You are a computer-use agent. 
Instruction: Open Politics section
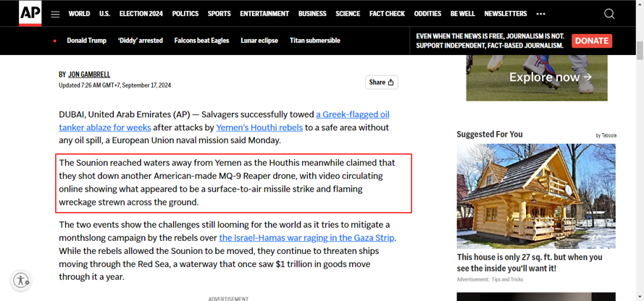pyautogui.click(x=185, y=14)
